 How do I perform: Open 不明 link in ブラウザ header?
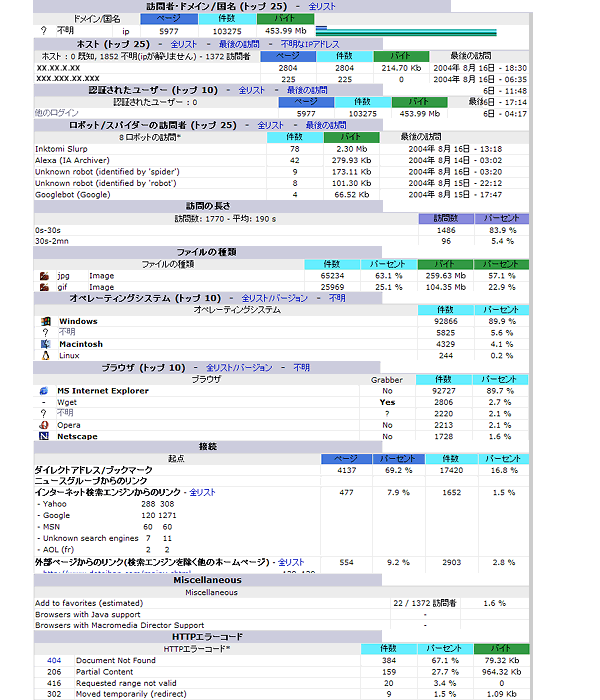pos(301,368)
